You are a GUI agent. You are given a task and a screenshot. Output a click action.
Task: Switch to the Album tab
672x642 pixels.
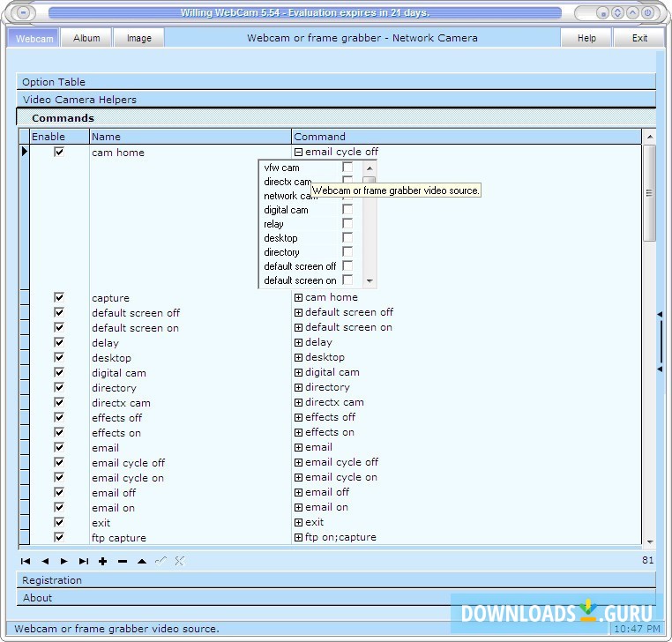pyautogui.click(x=86, y=38)
